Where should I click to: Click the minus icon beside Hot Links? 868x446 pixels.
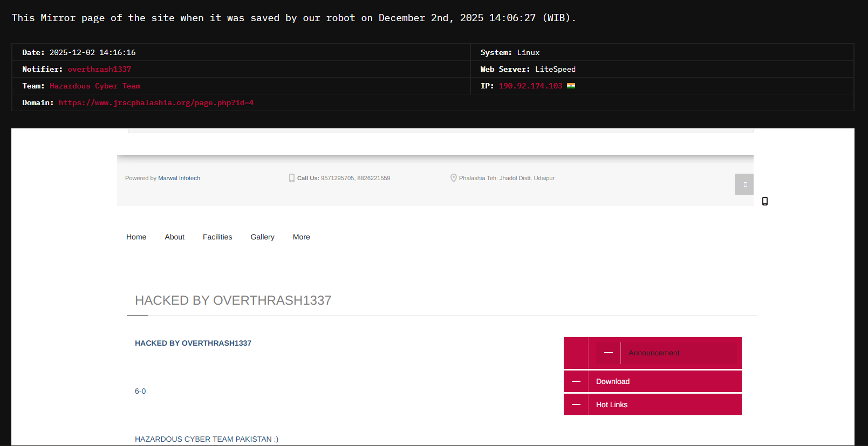click(x=576, y=404)
